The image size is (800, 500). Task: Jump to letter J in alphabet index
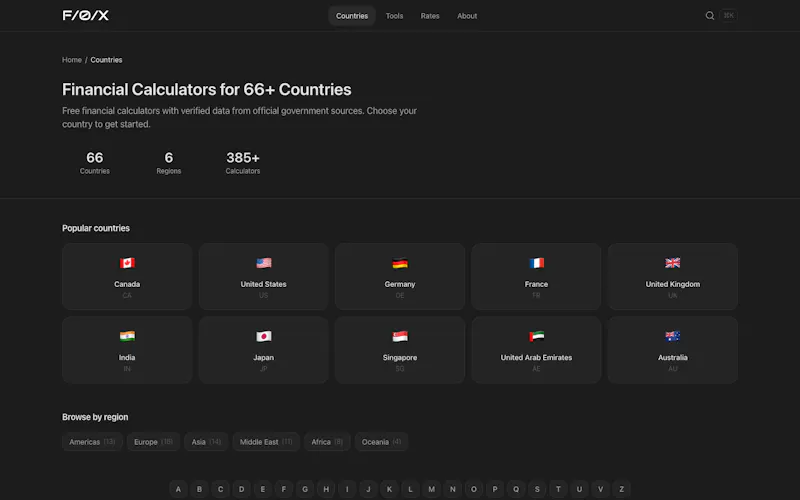click(x=368, y=489)
